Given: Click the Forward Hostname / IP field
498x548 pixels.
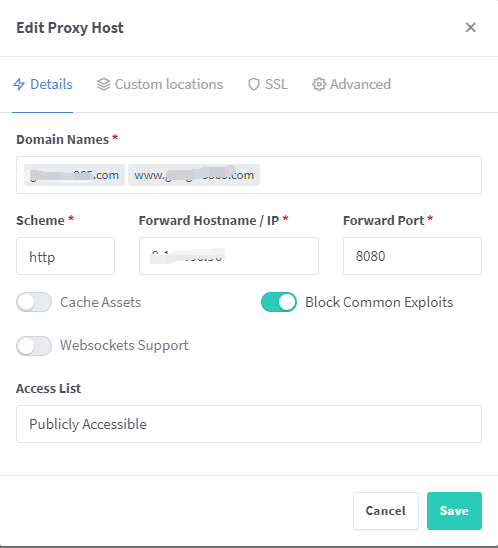Looking at the screenshot, I should click(229, 256).
